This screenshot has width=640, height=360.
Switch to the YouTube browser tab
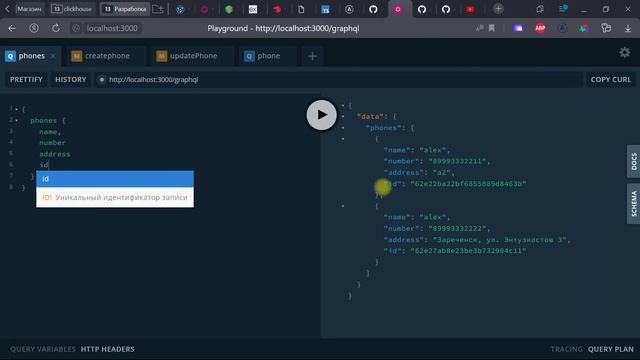click(x=470, y=9)
